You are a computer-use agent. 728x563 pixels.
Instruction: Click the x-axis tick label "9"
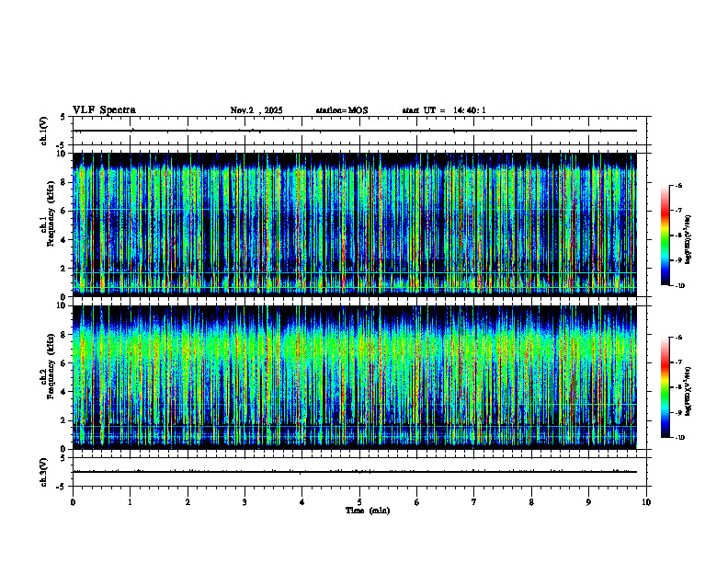tap(588, 502)
